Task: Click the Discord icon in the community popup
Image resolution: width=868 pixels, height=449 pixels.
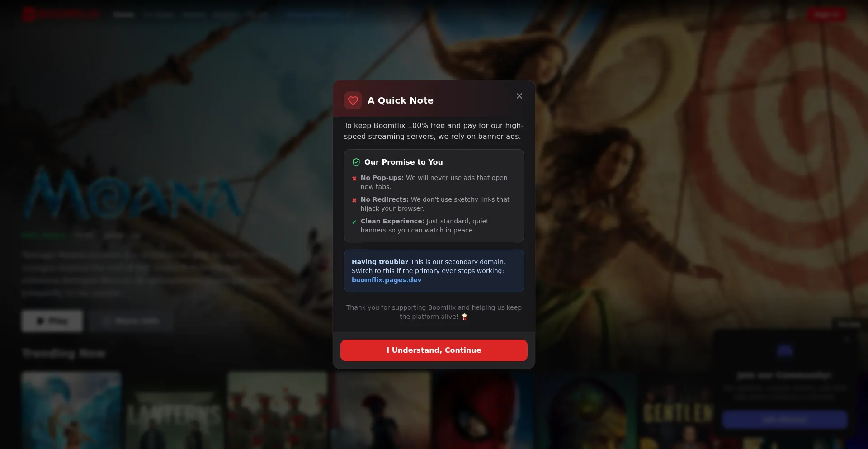Action: tap(785, 350)
